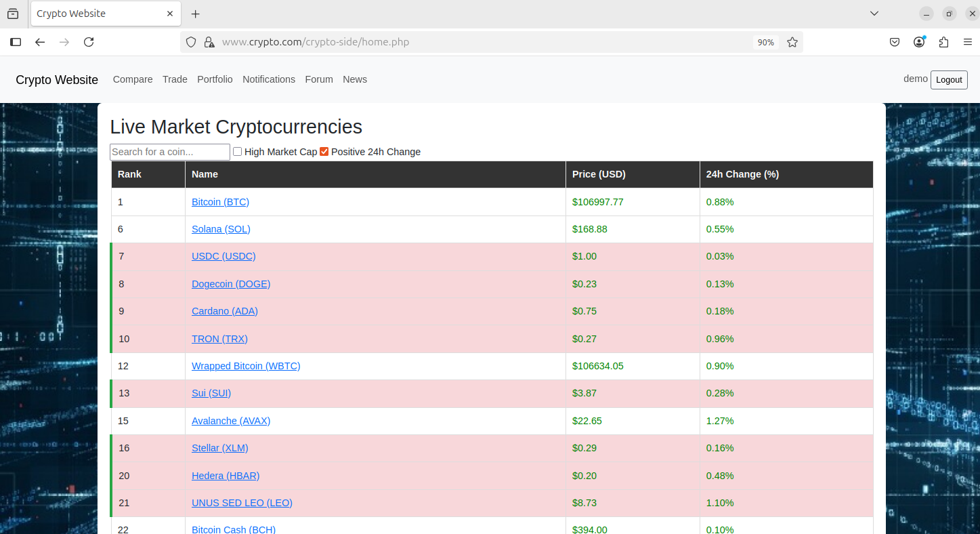This screenshot has width=980, height=534.
Task: Open the Avalanche (AVAX) coin link
Action: pos(231,421)
